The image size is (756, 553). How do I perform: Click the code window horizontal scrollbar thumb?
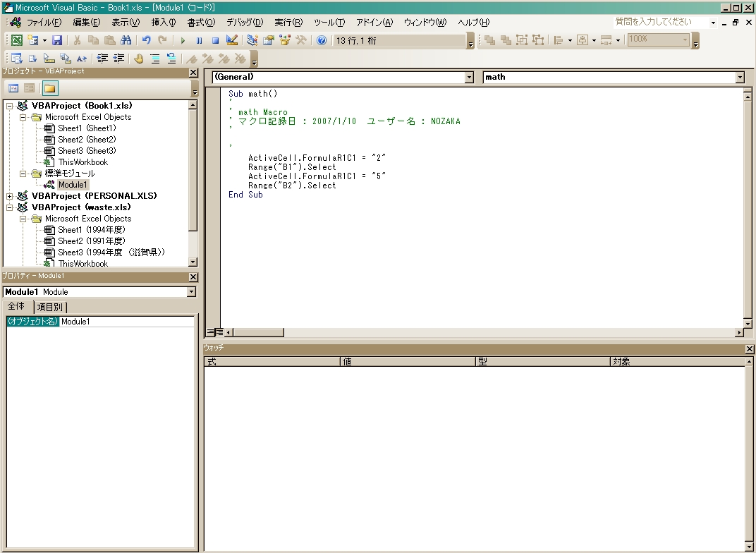(258, 332)
